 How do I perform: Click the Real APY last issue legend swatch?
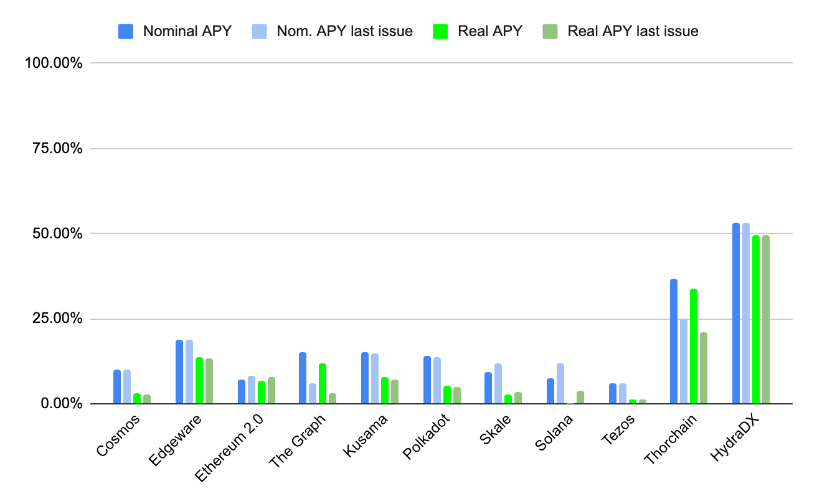[x=550, y=31]
